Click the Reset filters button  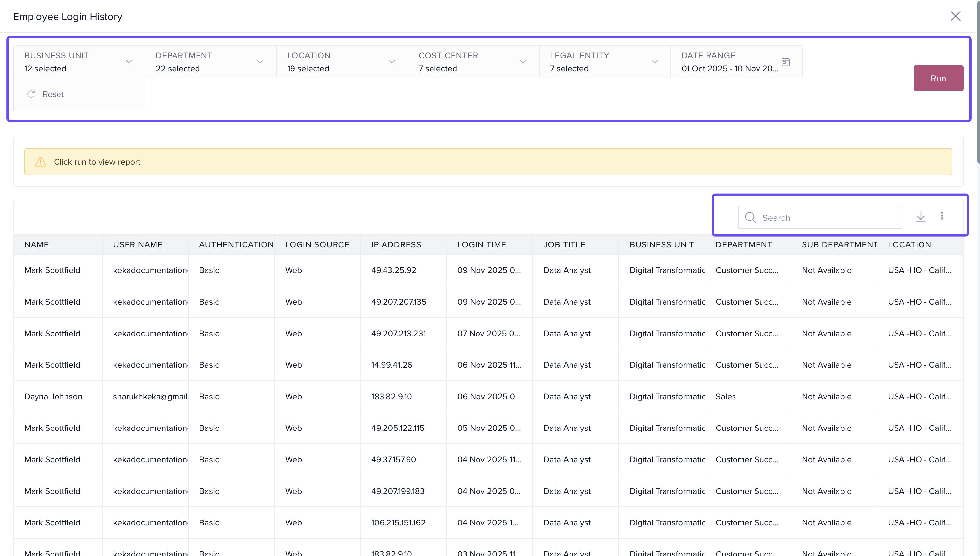53,94
